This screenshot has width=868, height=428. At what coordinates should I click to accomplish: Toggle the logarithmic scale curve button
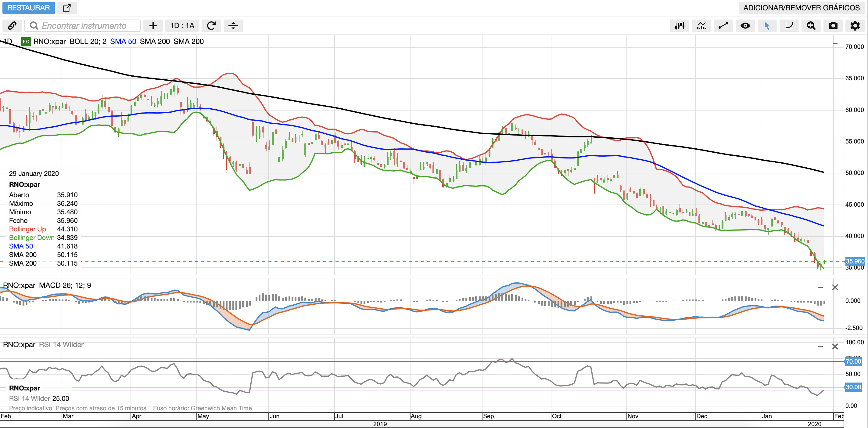tap(789, 26)
